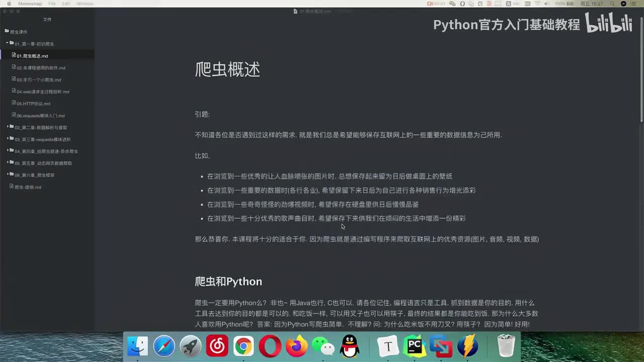Click the bullet about 劲爆视频
The width and height of the screenshot is (644, 362).
click(x=313, y=205)
